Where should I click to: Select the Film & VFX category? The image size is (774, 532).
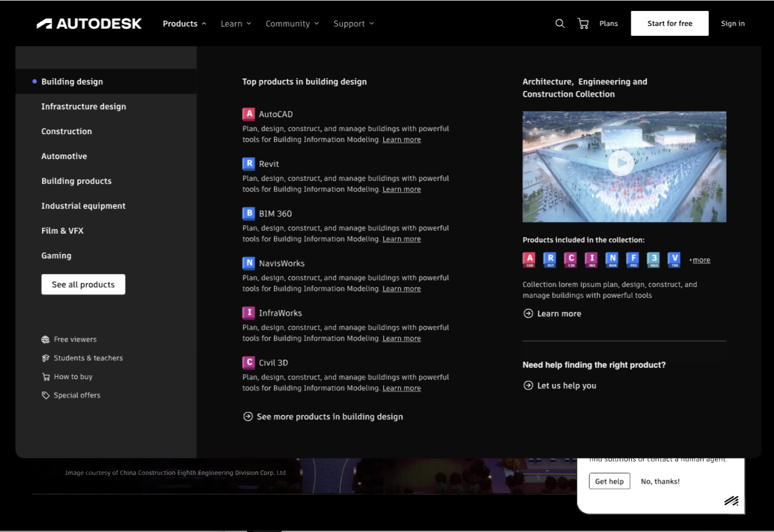coord(63,231)
